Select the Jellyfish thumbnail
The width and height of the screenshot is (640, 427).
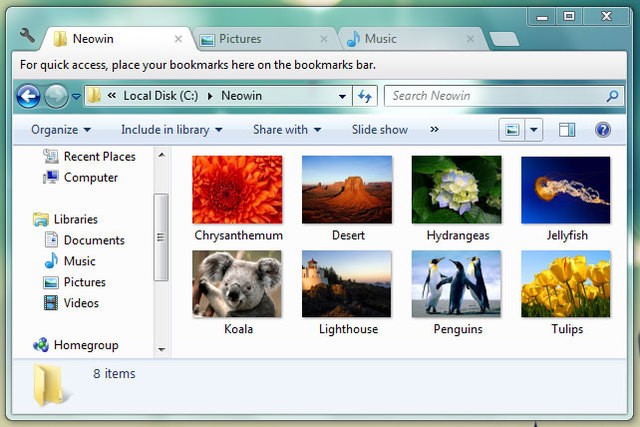(566, 190)
